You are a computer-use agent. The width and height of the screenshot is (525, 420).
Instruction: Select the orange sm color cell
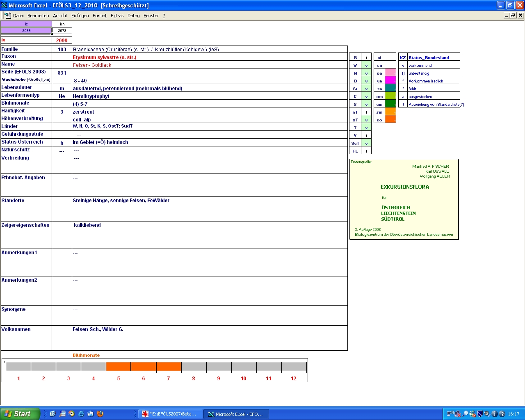[390, 112]
